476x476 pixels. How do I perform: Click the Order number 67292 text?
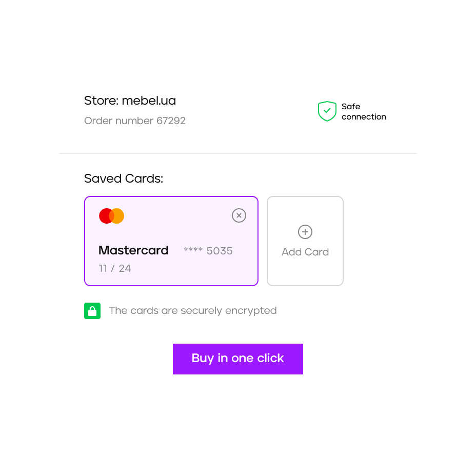pyautogui.click(x=135, y=121)
